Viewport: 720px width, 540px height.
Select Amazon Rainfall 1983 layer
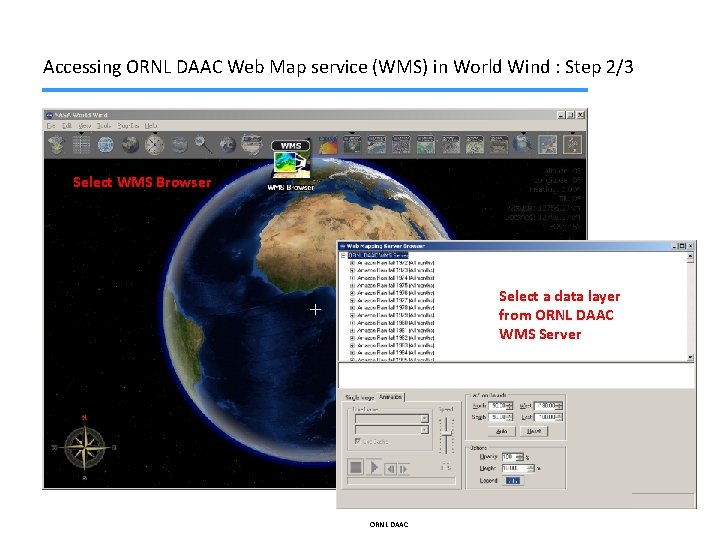(x=395, y=345)
